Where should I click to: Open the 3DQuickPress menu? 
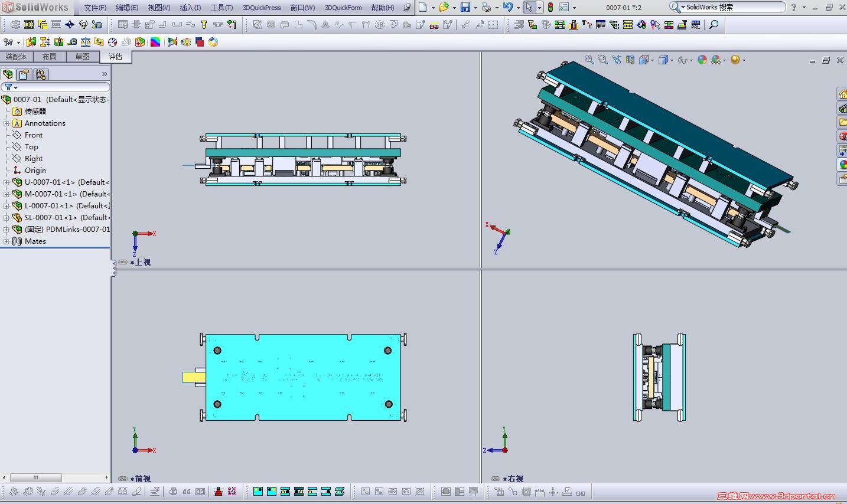[262, 8]
